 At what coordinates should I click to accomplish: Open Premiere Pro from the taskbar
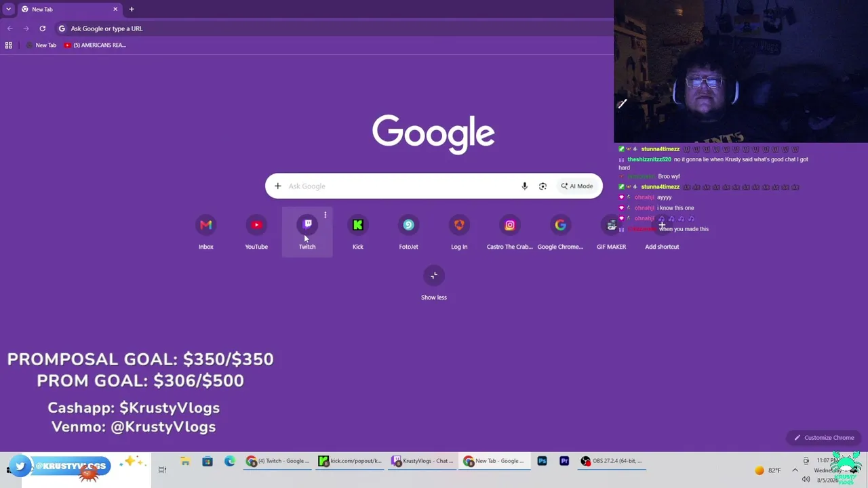point(564,462)
